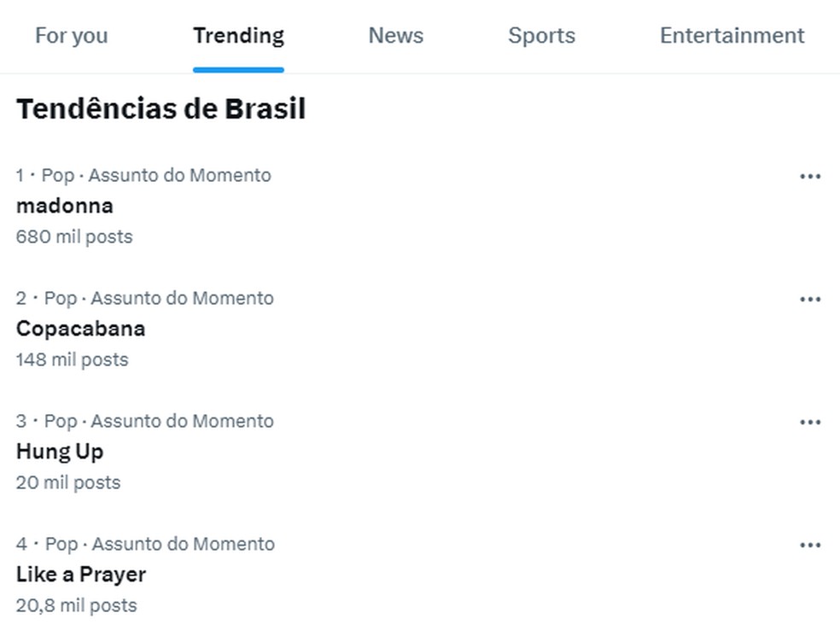Viewport: 840px width, 636px height.
Task: Open the Copacabana trending topic
Action: tap(80, 329)
